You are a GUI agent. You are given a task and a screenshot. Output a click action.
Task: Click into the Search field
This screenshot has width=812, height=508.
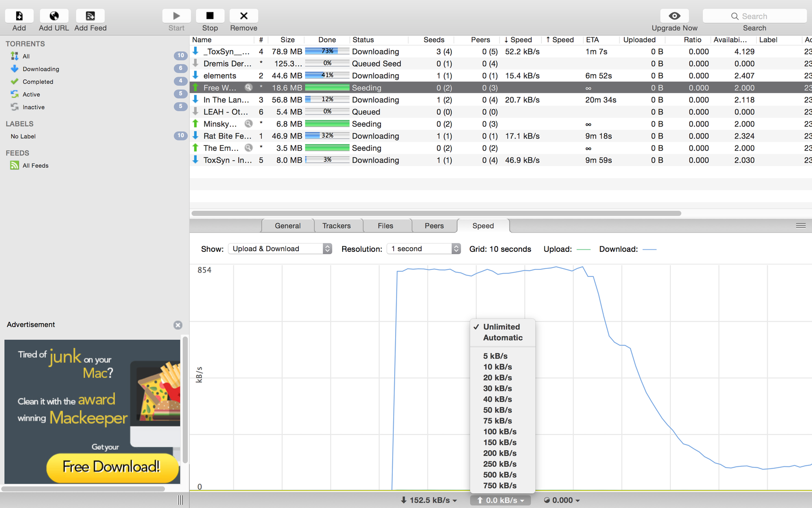754,16
